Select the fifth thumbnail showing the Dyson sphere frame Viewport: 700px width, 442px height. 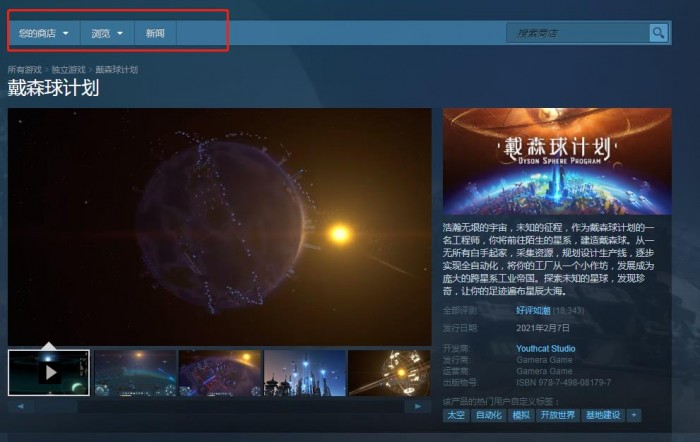click(x=389, y=373)
